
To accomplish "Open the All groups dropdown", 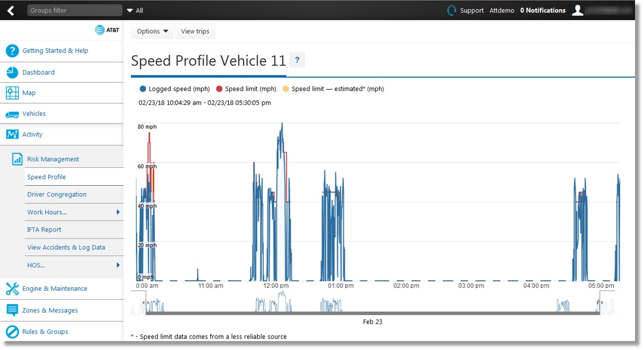I will pyautogui.click(x=135, y=10).
